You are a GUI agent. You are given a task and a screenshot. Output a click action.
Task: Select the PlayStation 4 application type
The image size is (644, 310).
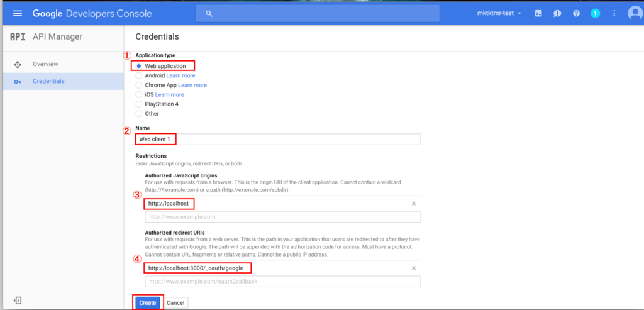tap(139, 104)
